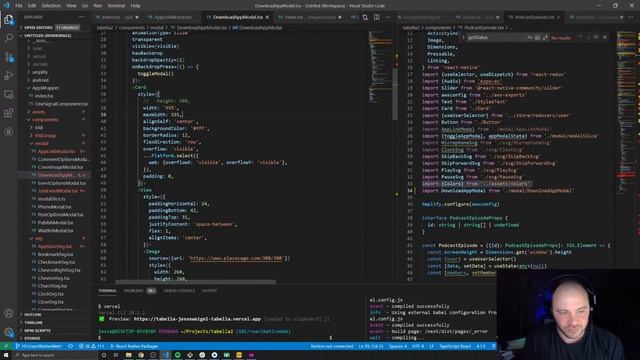Click the git branch indicator in status bar

click(x=39, y=346)
